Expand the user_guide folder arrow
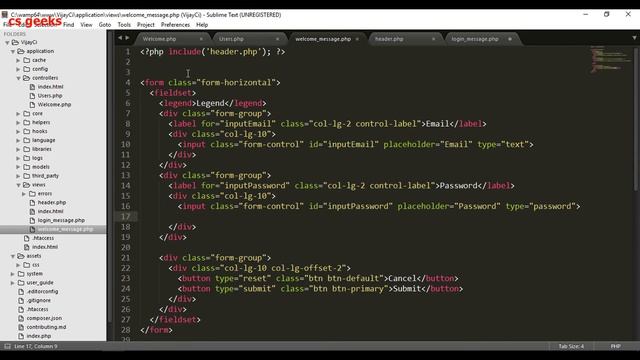Viewport: 640px width, 360px height. pos(13,283)
